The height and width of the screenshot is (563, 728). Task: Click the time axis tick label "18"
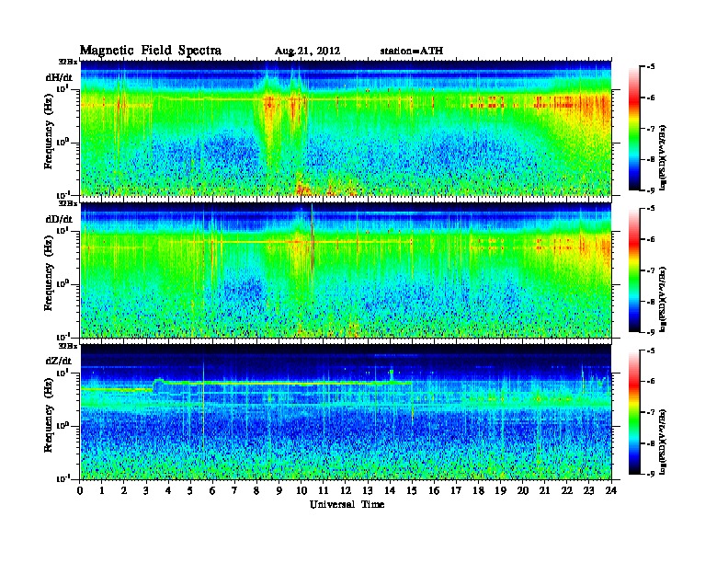pyautogui.click(x=479, y=491)
